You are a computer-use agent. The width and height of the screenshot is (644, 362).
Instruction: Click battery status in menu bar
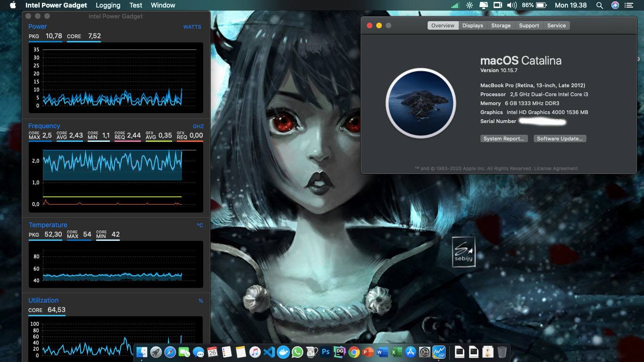[534, 5]
